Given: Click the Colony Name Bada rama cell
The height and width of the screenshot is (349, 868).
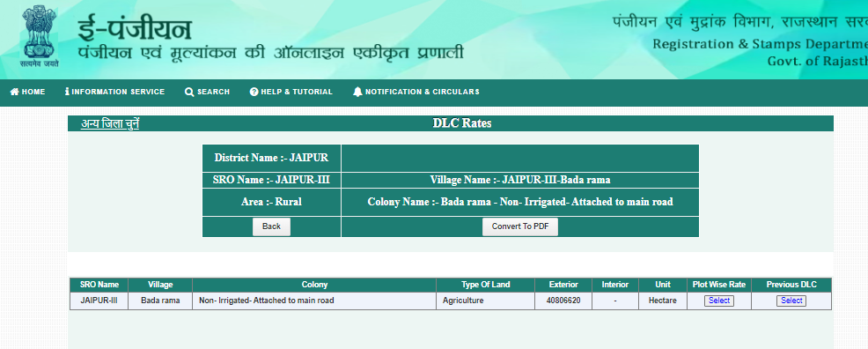Looking at the screenshot, I should point(519,202).
